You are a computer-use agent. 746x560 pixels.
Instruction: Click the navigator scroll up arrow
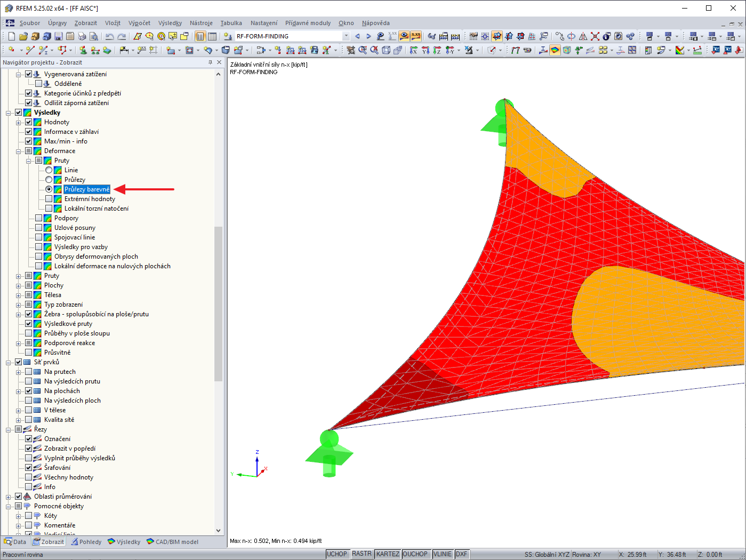click(x=219, y=74)
